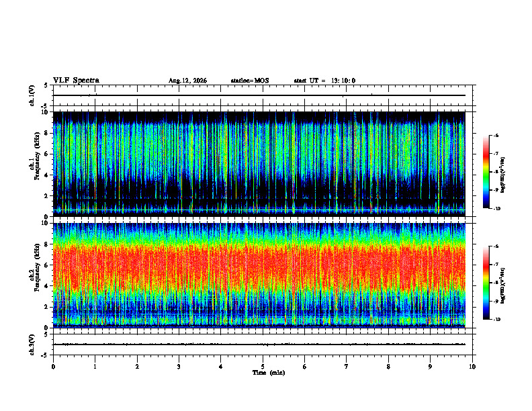Click the 'ch.3(V)' axis label
The image size is (532, 411).
(x=32, y=345)
